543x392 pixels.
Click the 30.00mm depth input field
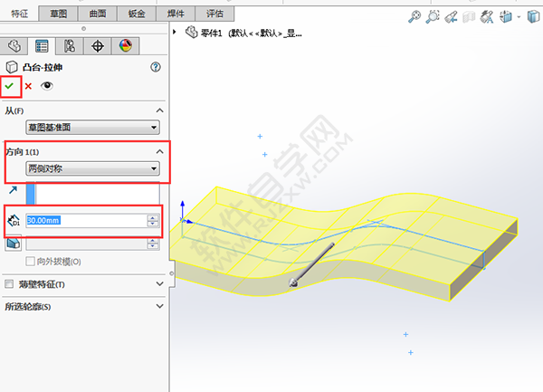[87, 221]
